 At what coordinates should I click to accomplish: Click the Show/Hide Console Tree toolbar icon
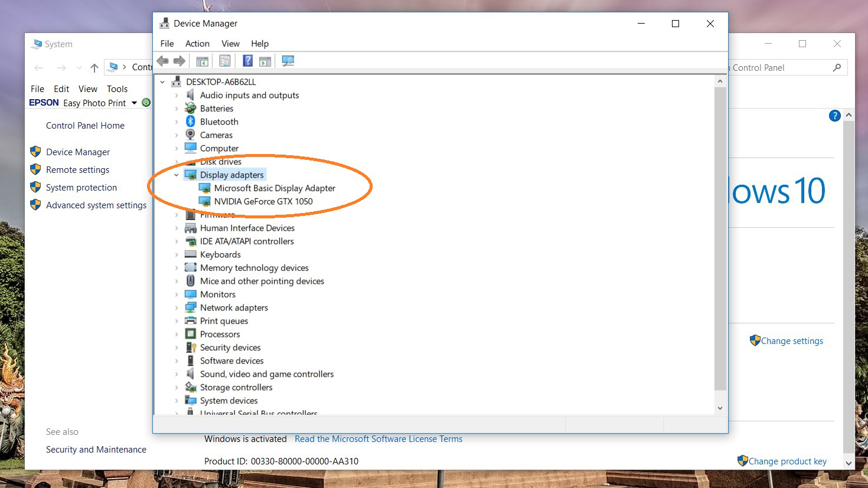[x=203, y=61]
